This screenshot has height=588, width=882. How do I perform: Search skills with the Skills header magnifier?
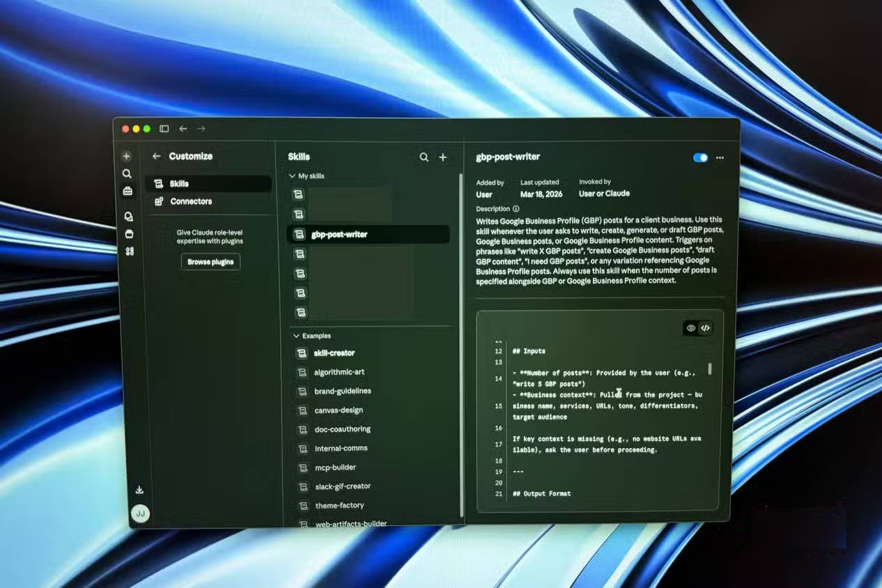[x=424, y=157]
